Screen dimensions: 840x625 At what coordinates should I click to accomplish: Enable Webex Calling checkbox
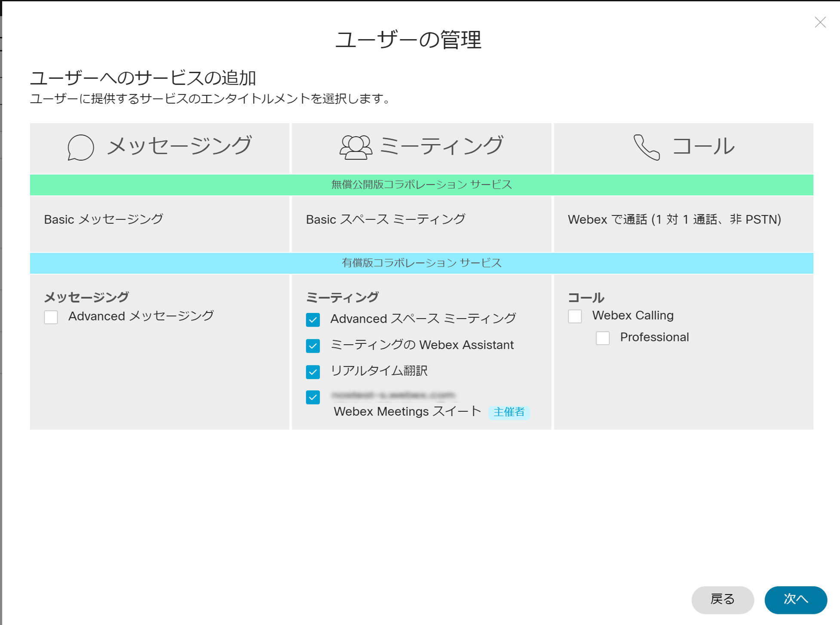click(x=575, y=316)
